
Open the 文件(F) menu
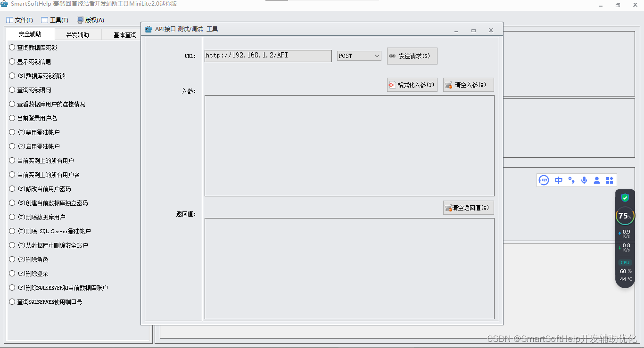19,20
